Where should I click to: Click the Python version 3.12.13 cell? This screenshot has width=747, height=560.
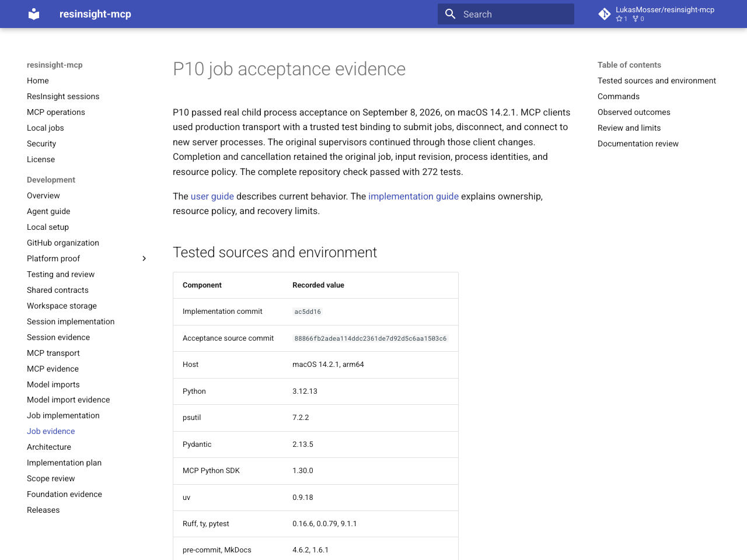(x=305, y=391)
